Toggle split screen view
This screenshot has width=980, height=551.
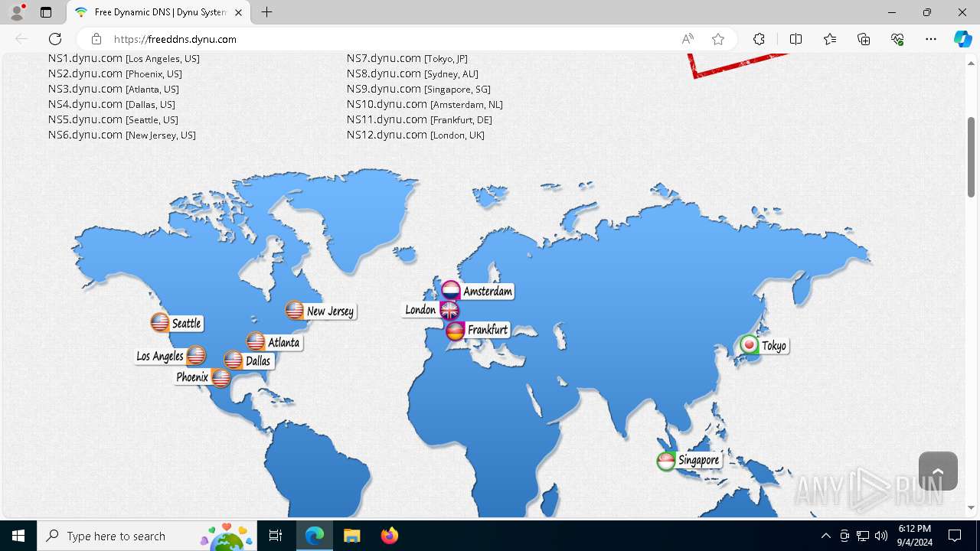pyautogui.click(x=795, y=39)
